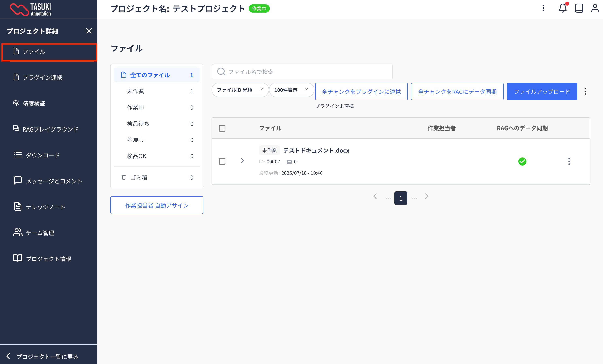This screenshot has width=603, height=364.
Task: Click 作業担当者 自動アサイン button
Action: coord(157,205)
